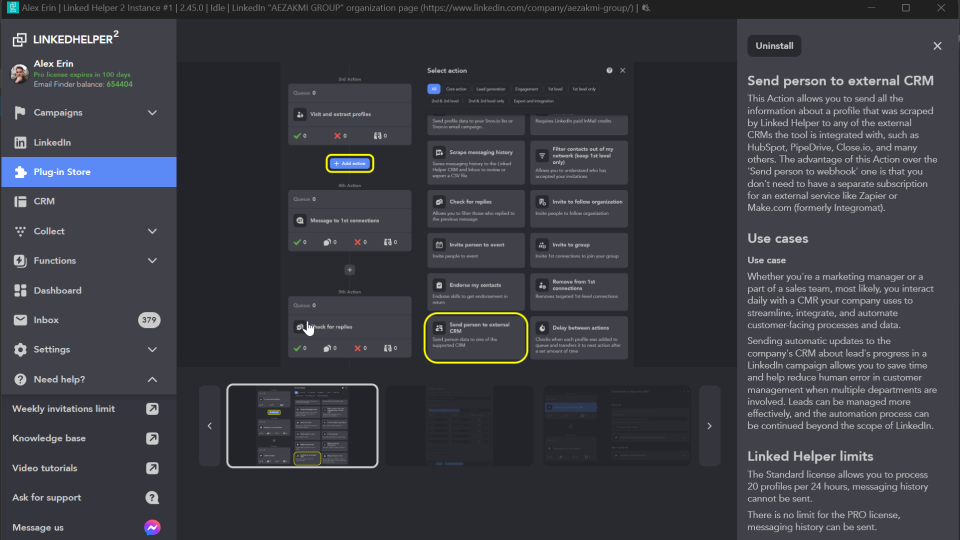Click the CRM icon in sidebar
The image size is (960, 540).
(20, 201)
